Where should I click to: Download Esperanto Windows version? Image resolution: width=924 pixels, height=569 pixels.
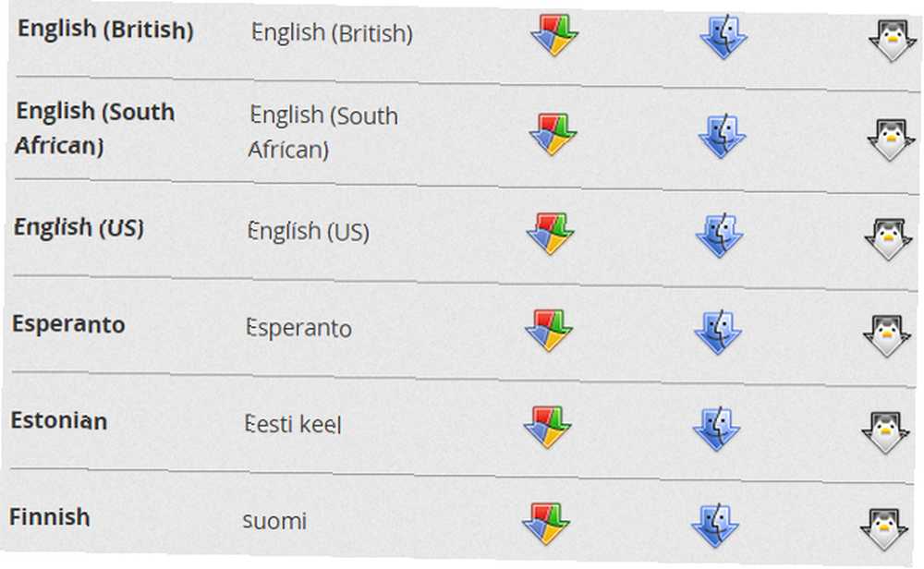click(x=549, y=331)
